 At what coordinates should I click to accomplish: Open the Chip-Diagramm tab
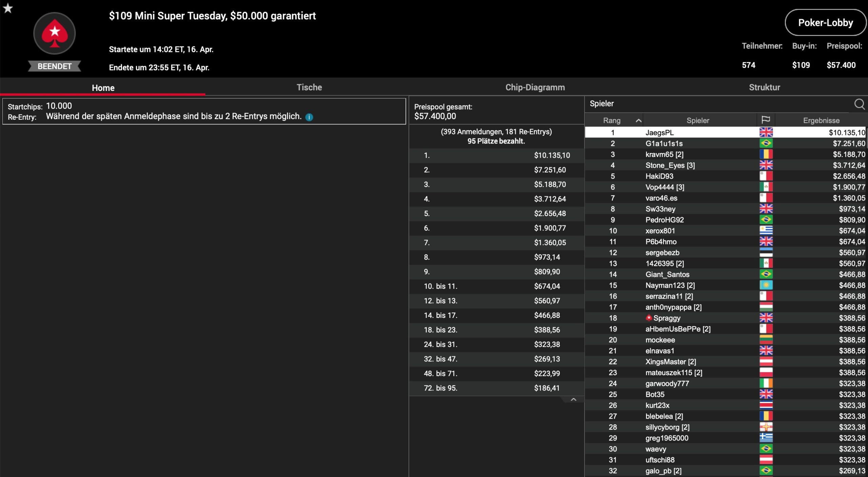pyautogui.click(x=535, y=87)
